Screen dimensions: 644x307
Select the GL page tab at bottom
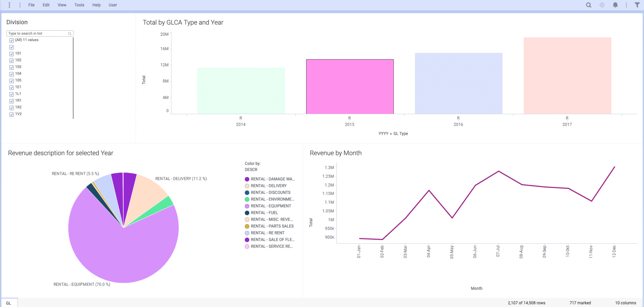point(9,302)
